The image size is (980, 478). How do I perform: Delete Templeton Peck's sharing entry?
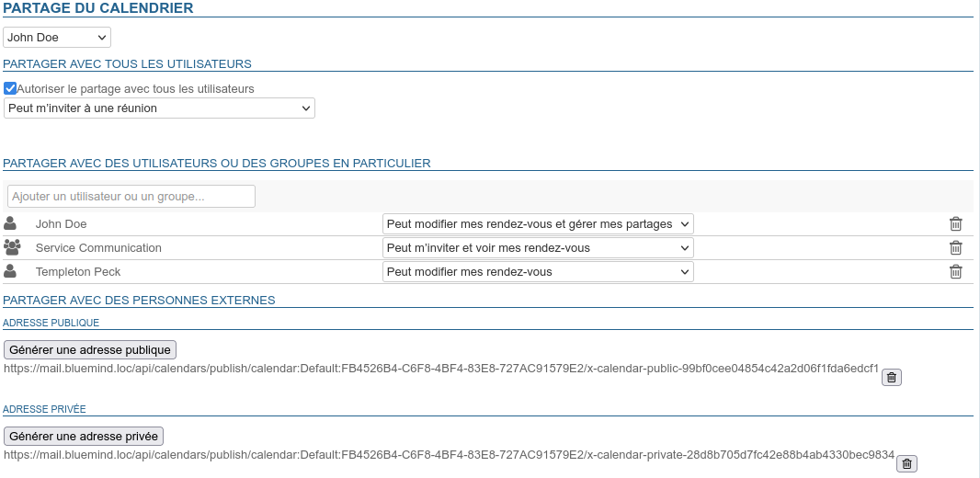(955, 272)
